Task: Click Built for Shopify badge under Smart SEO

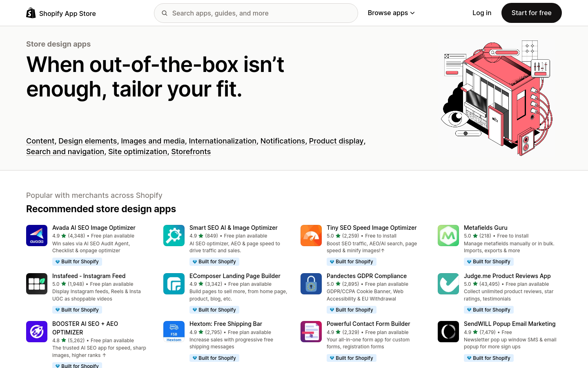Action: click(214, 262)
